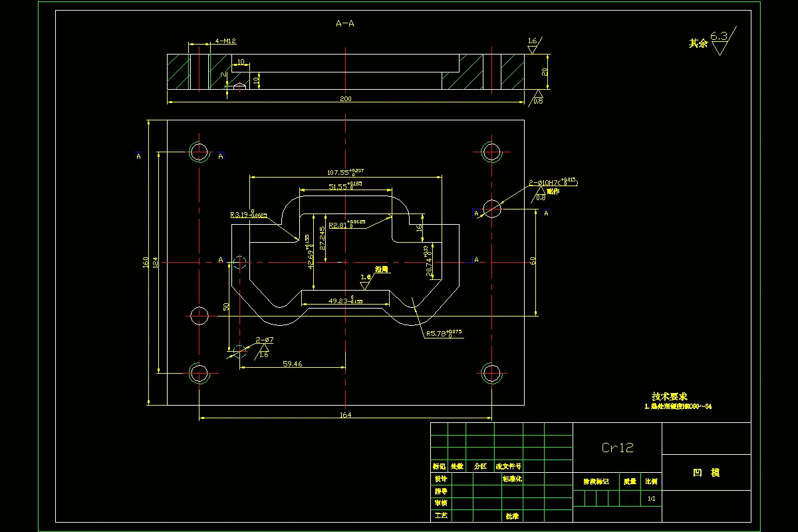Select the 50 vertical dimension at left
Screen dimensions: 798x532
(x=227, y=306)
